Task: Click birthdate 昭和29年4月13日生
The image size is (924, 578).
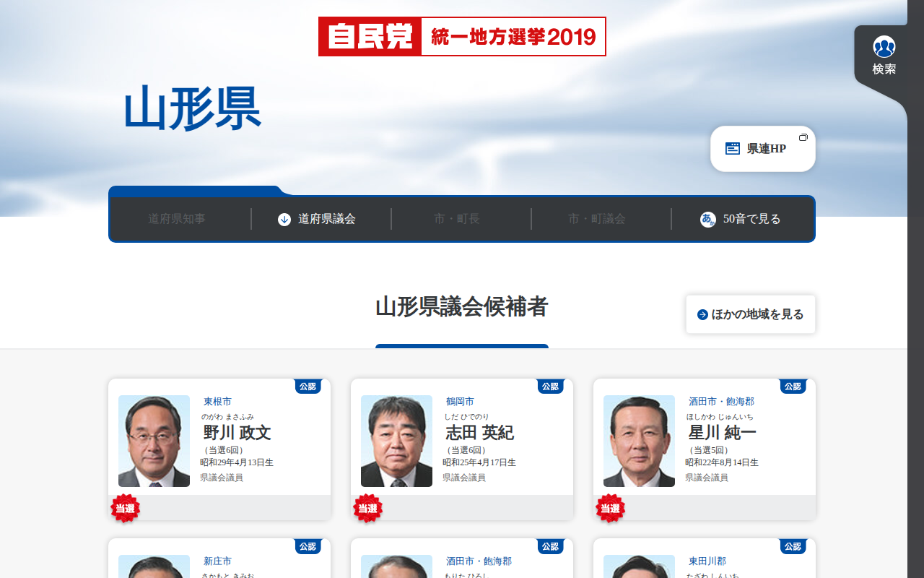Action: 237,462
